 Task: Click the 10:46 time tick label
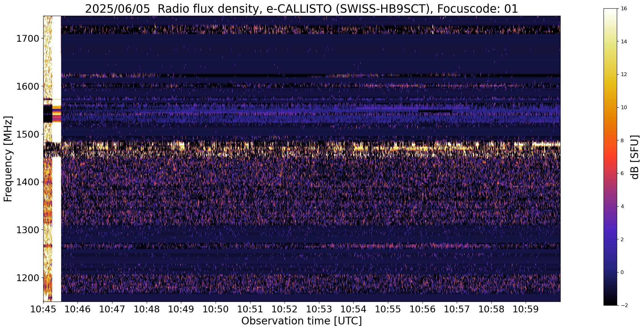78,309
